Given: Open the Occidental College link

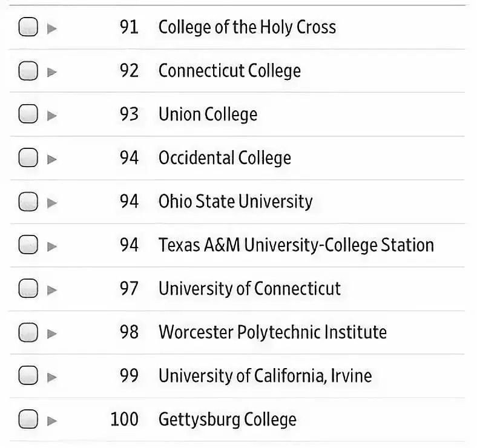Looking at the screenshot, I should [225, 158].
